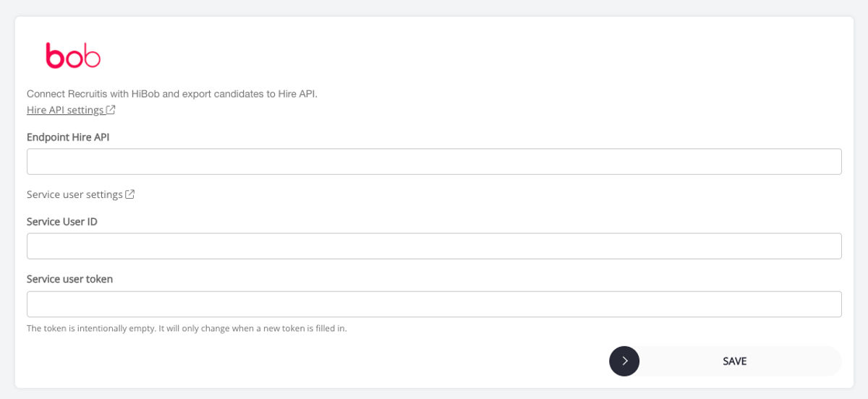This screenshot has height=399, width=868.
Task: Open the Service user settings link
Action: pyautogui.click(x=75, y=194)
